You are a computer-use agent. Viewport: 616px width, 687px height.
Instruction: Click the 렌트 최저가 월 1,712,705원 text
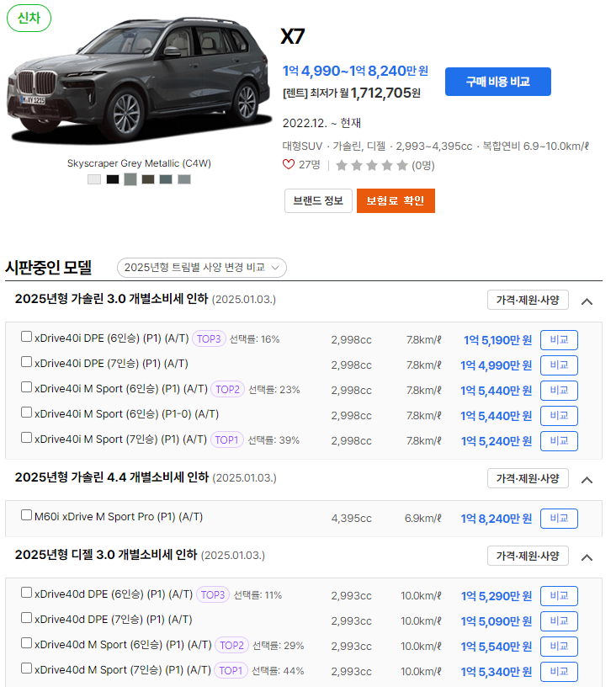point(352,93)
